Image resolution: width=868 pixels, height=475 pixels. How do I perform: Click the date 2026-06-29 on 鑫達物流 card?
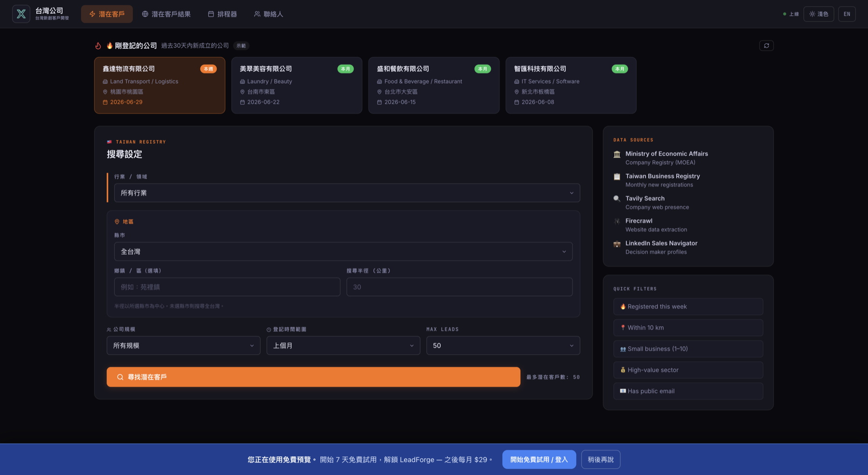click(x=126, y=102)
